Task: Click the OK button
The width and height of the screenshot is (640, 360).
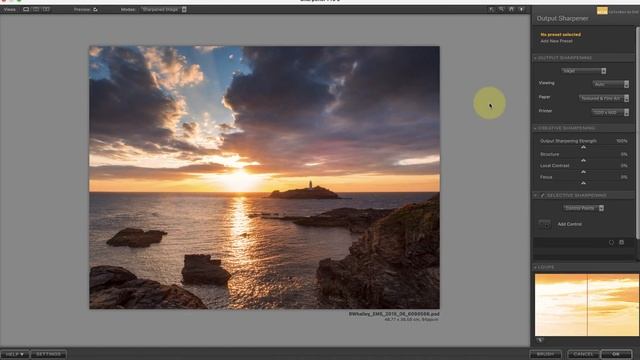Action: (x=616, y=354)
